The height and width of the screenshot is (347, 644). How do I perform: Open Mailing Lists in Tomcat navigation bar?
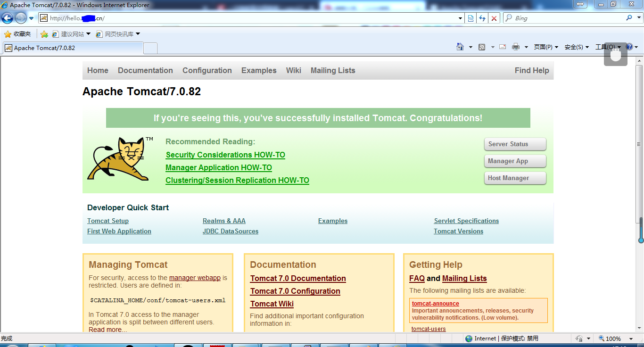click(333, 70)
